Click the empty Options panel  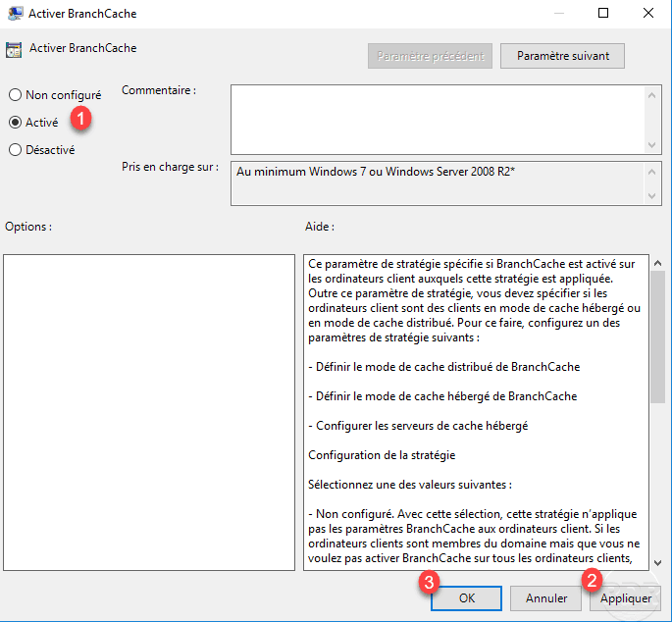click(149, 412)
